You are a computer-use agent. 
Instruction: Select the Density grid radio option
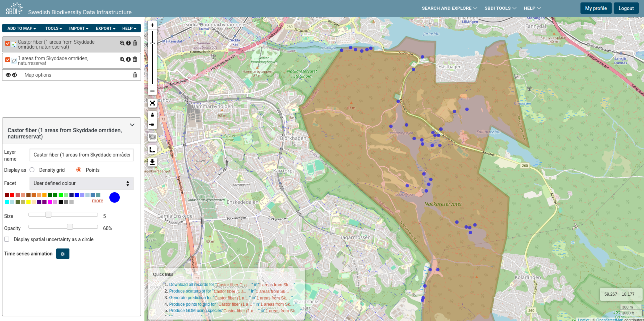pyautogui.click(x=32, y=170)
